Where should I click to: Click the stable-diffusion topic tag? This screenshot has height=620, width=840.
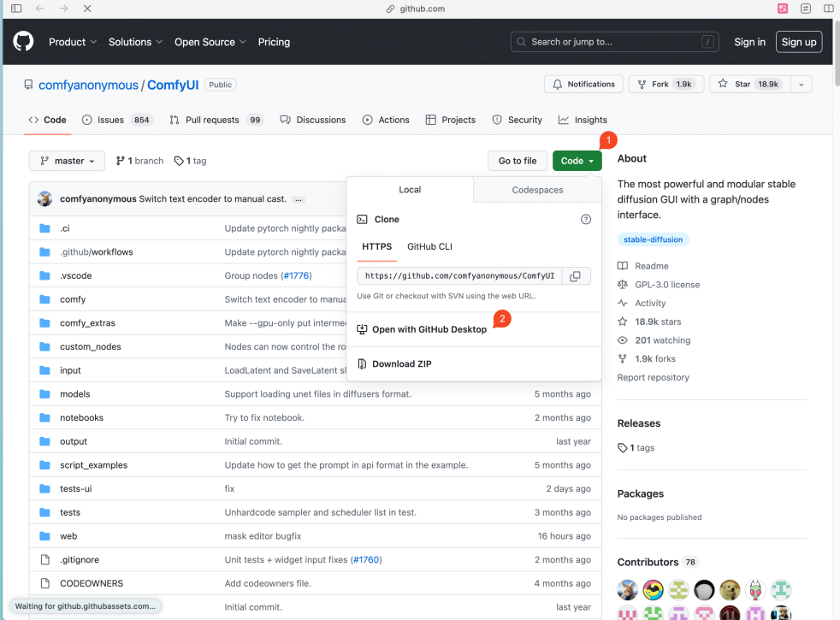tap(653, 239)
